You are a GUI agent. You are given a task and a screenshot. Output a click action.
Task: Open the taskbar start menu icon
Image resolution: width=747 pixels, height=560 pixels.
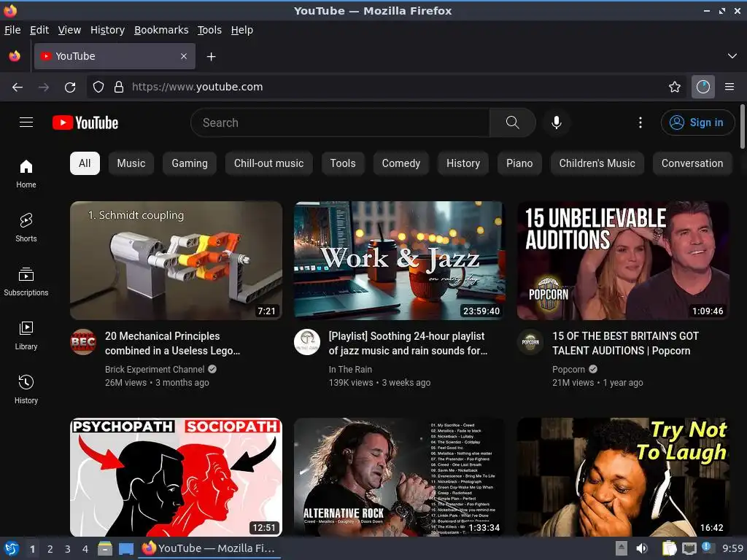pyautogui.click(x=11, y=548)
